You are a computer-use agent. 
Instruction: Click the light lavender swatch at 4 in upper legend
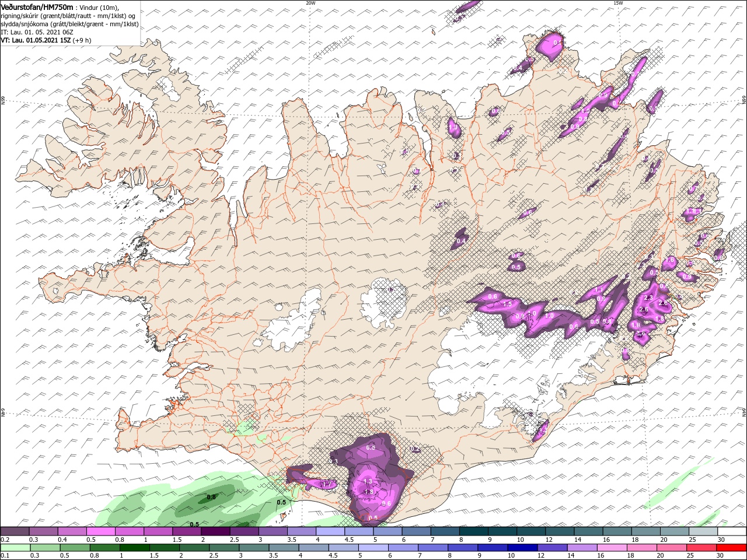pos(330,531)
